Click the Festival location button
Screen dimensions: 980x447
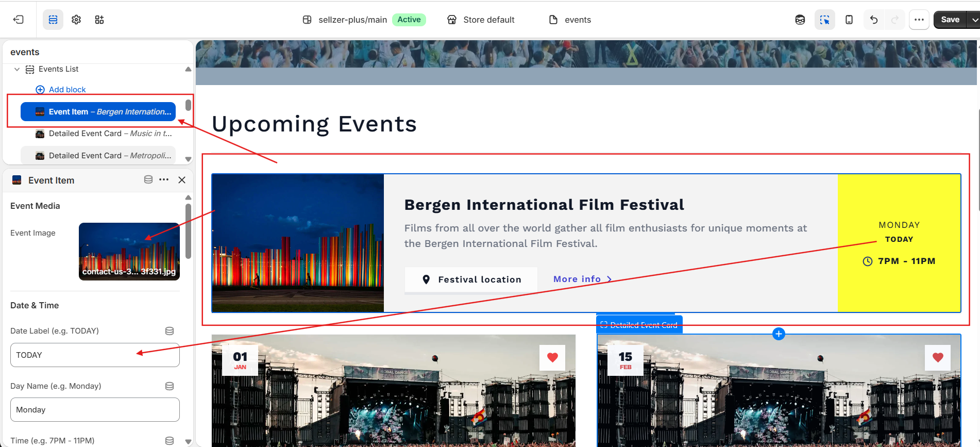coord(471,279)
